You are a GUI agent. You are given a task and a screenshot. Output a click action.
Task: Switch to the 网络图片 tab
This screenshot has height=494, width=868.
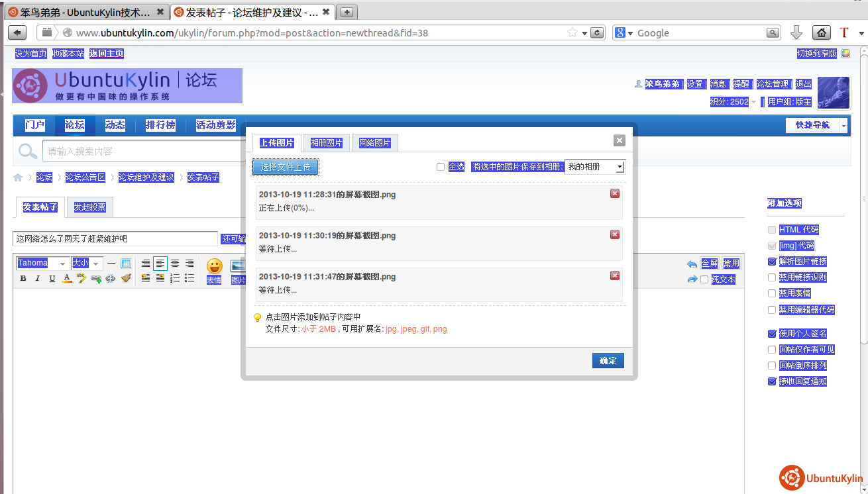(375, 143)
